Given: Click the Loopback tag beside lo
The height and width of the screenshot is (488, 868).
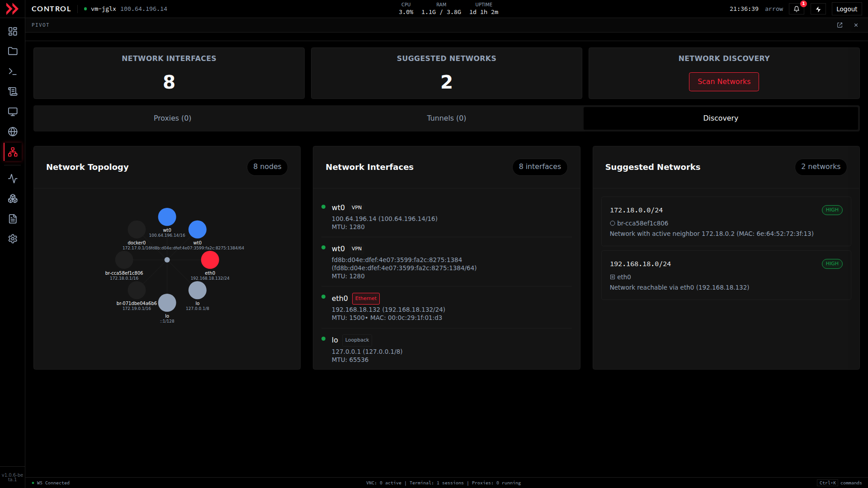Looking at the screenshot, I should tap(357, 340).
